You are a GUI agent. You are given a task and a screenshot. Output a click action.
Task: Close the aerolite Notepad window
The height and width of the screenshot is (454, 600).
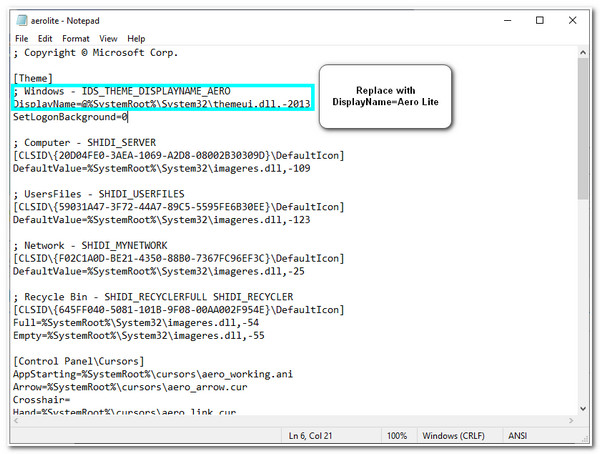[572, 20]
